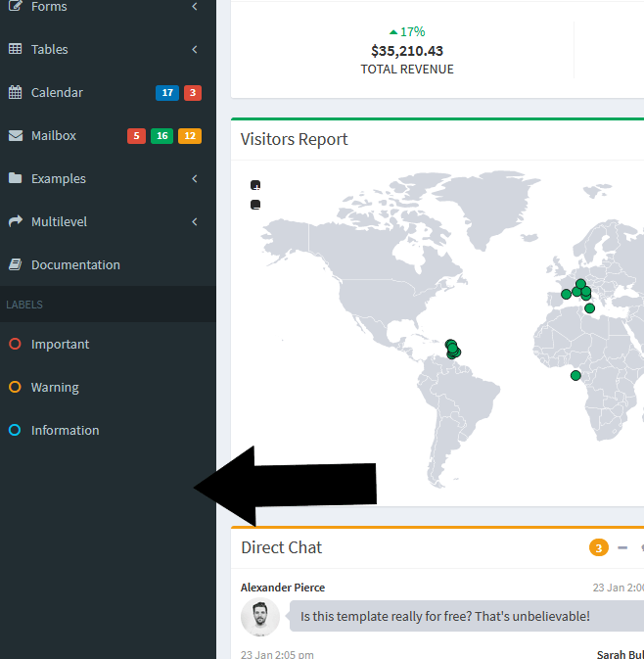Click the Visitors Report heading
The image size is (644, 659).
click(x=294, y=139)
